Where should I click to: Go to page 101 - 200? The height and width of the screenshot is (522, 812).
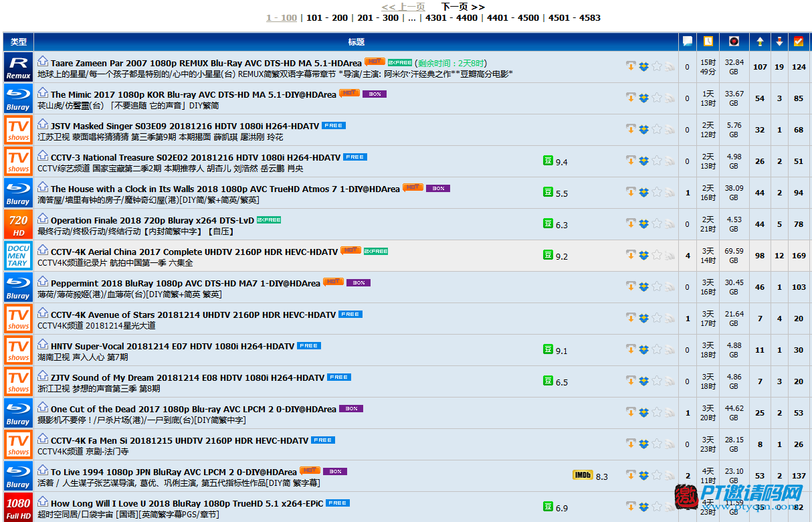(x=327, y=18)
